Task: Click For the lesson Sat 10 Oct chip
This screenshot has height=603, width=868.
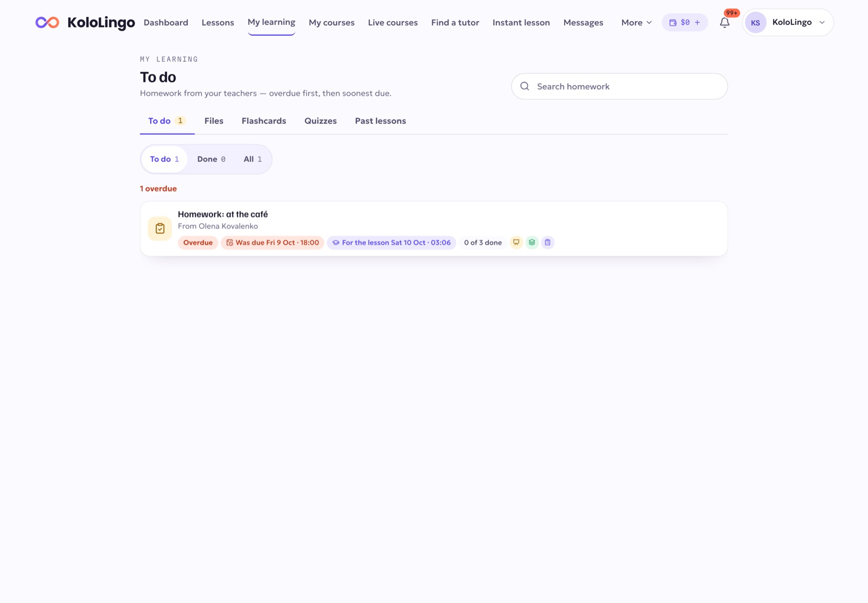Action: 392,243
